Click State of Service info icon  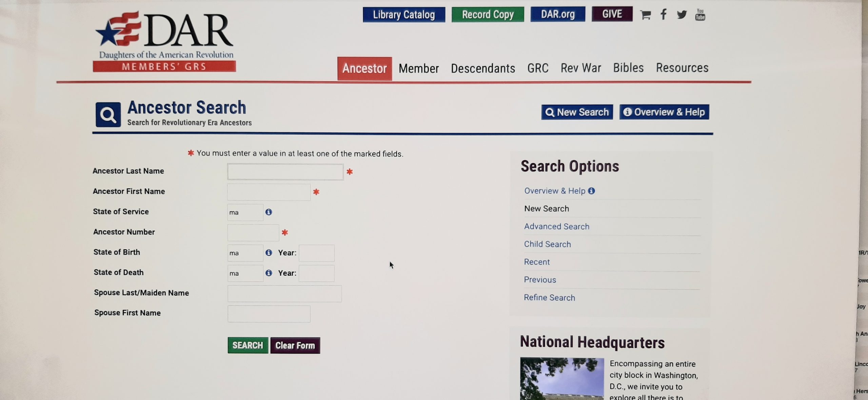click(269, 212)
